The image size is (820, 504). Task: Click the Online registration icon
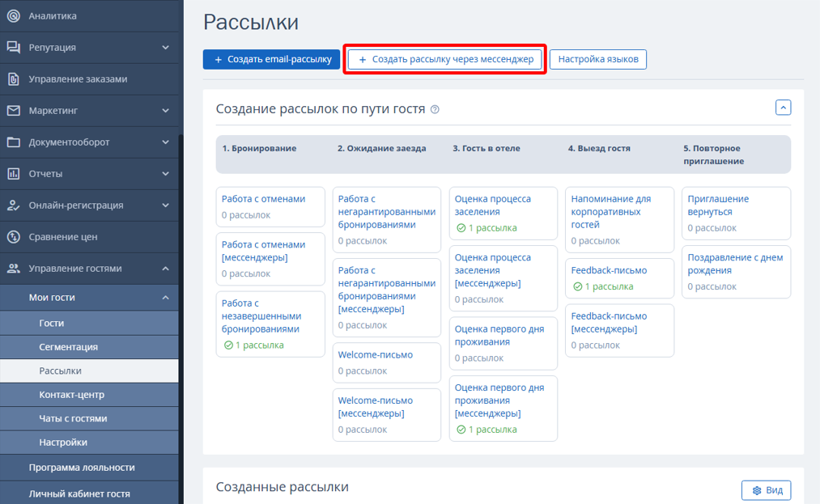13,205
